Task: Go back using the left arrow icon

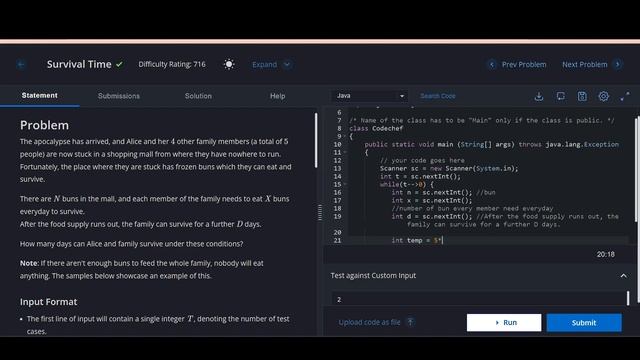Action: 21,64
